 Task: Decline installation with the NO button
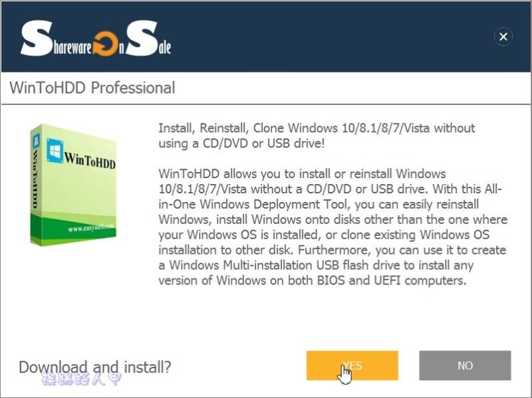pyautogui.click(x=465, y=365)
